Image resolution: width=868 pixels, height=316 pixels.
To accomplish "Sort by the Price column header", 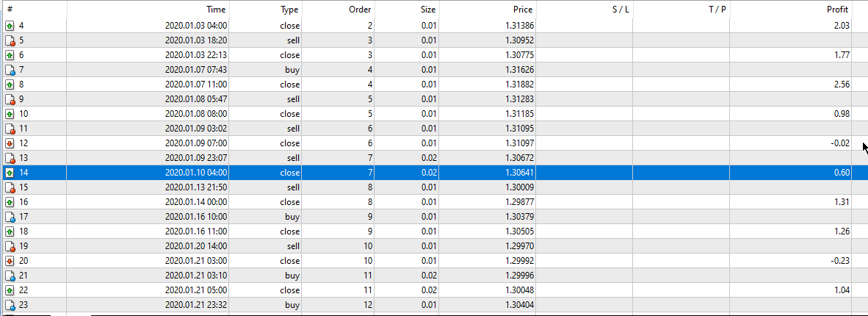I will pos(487,10).
